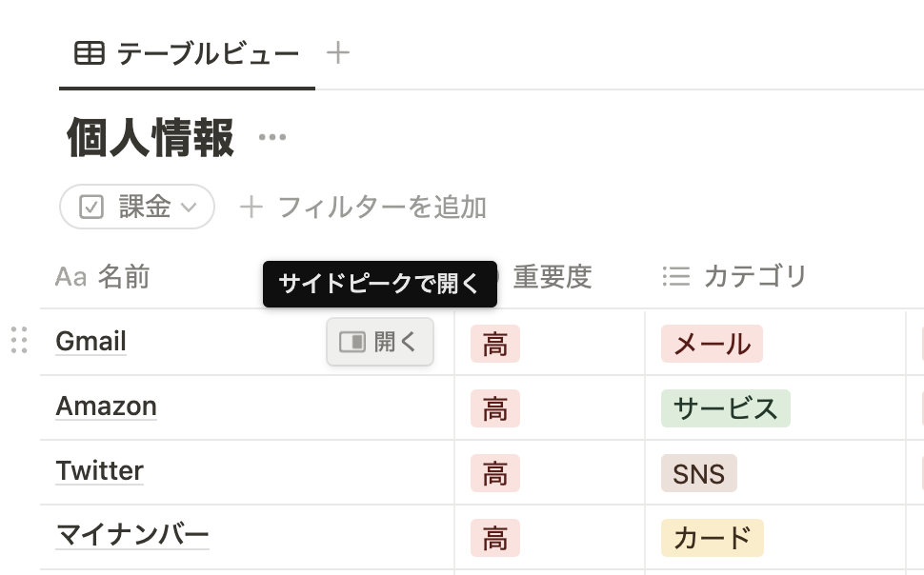Viewport: 924px width, 575px height.
Task: Click the Aa 名前 column header
Action: (x=103, y=276)
